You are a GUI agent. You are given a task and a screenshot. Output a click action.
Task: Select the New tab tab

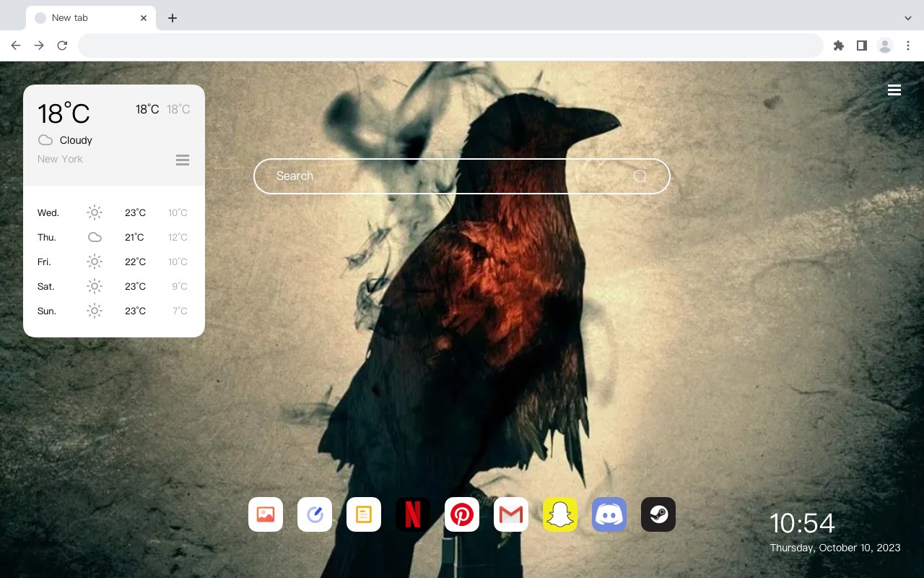tap(91, 18)
